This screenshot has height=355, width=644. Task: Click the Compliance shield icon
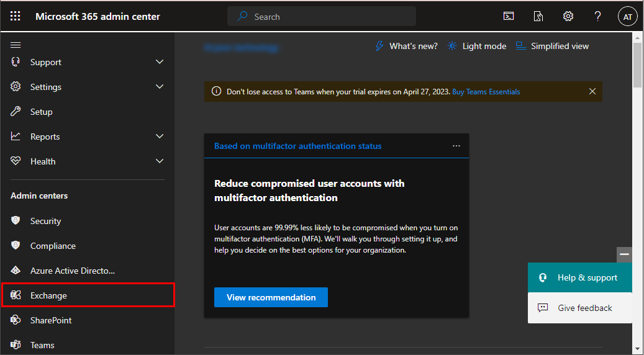(16, 245)
